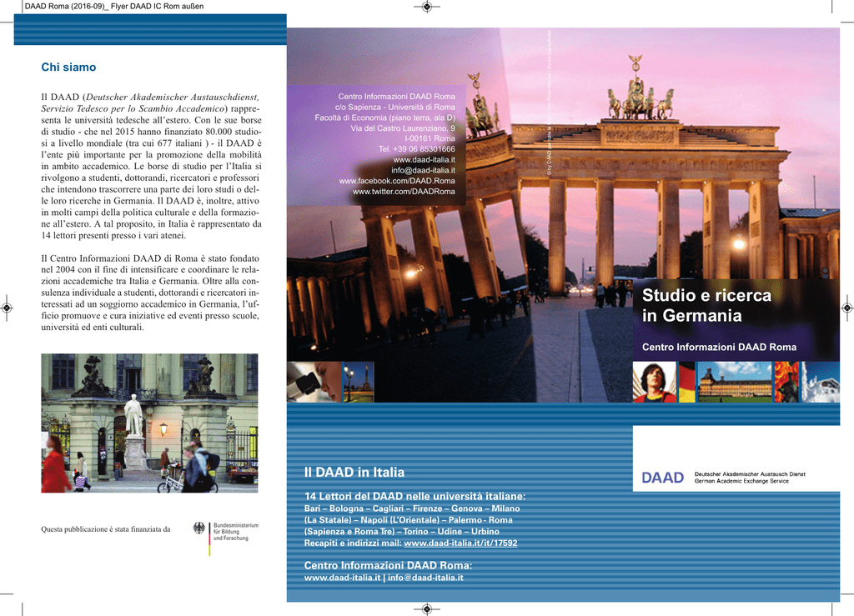Click the DAAD logo wordmark
The height and width of the screenshot is (616, 854).
(662, 478)
